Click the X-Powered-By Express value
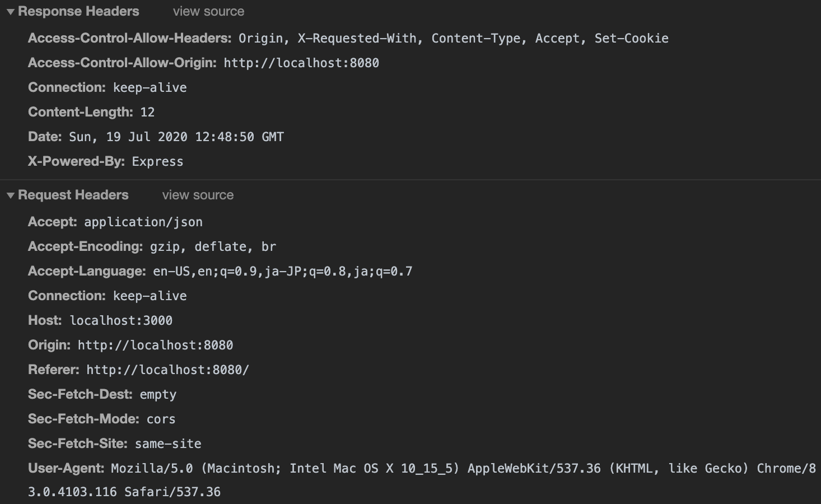Viewport: 821px width, 504px height. click(x=157, y=161)
